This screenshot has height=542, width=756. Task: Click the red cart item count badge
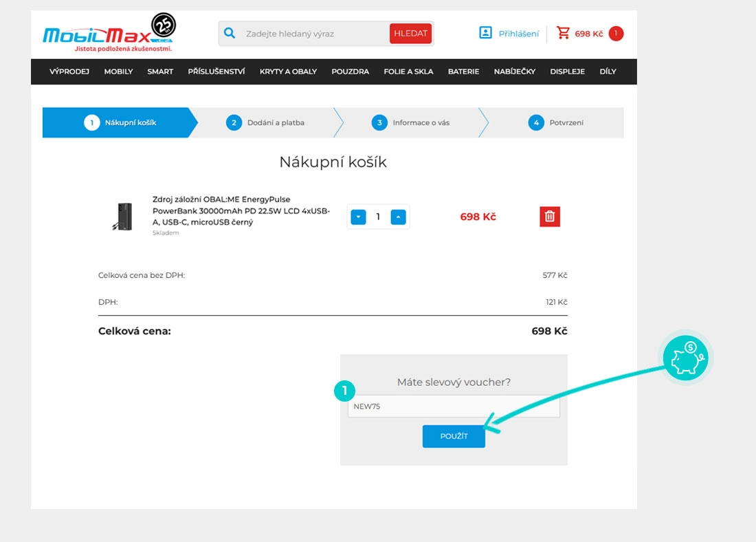(616, 34)
